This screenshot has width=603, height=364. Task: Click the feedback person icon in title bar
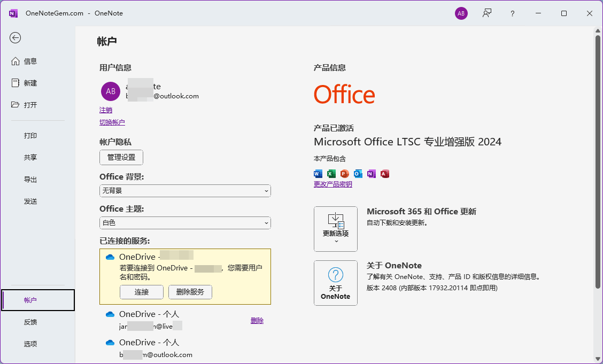(x=487, y=13)
